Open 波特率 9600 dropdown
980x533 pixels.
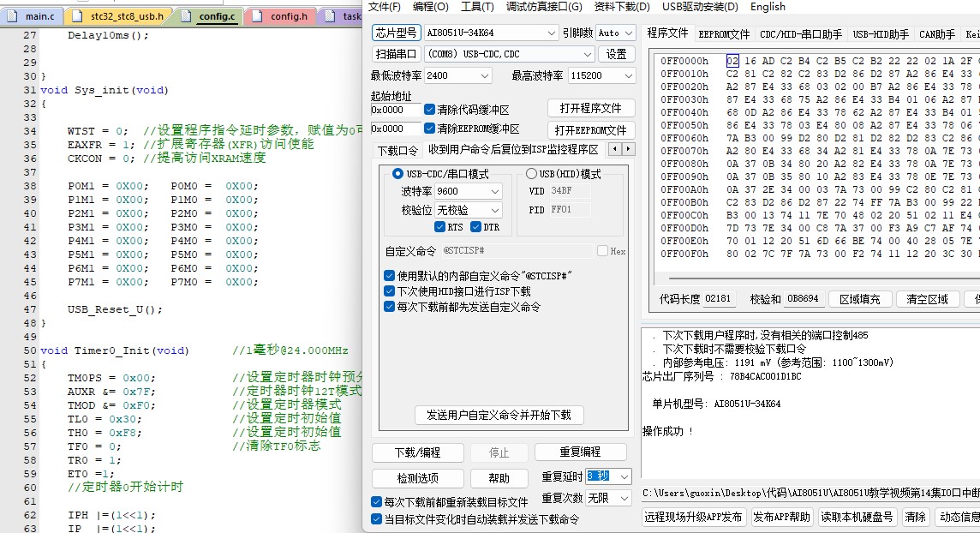point(494,191)
